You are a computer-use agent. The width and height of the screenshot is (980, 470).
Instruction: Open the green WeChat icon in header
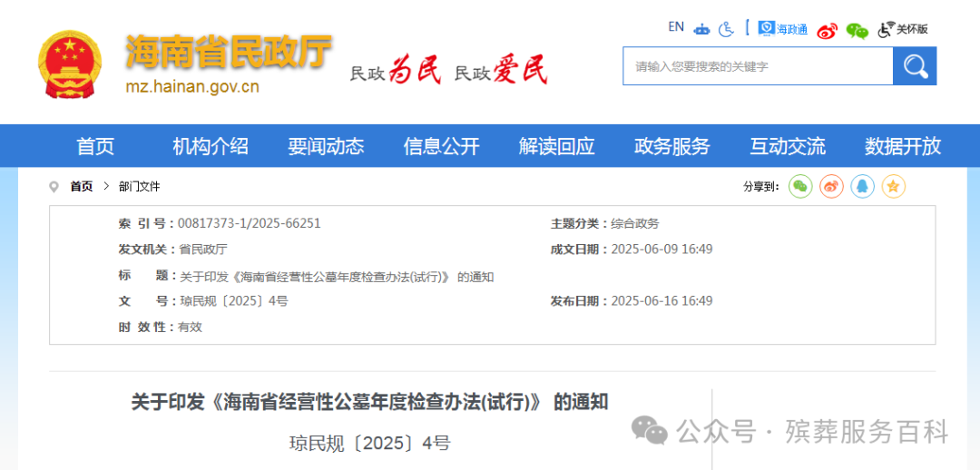[x=857, y=30]
